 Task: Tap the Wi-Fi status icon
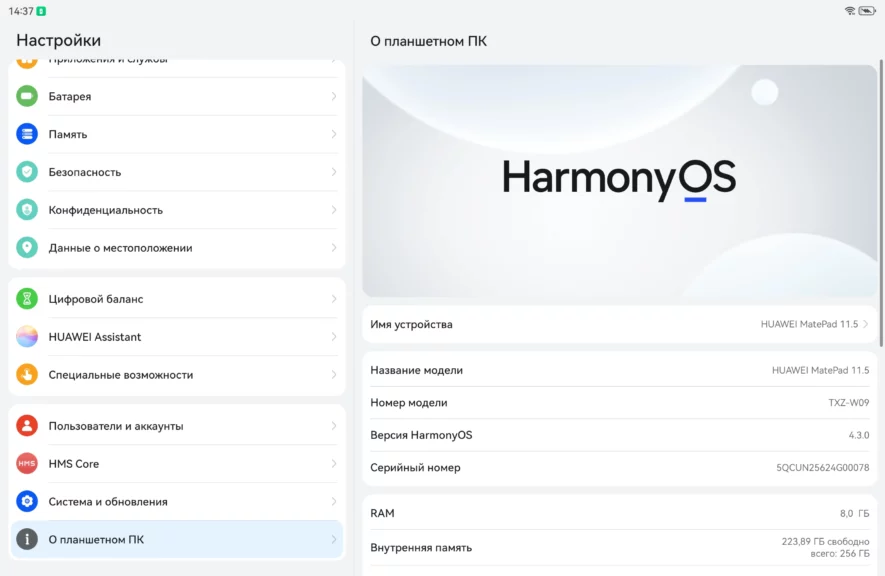[x=849, y=11]
